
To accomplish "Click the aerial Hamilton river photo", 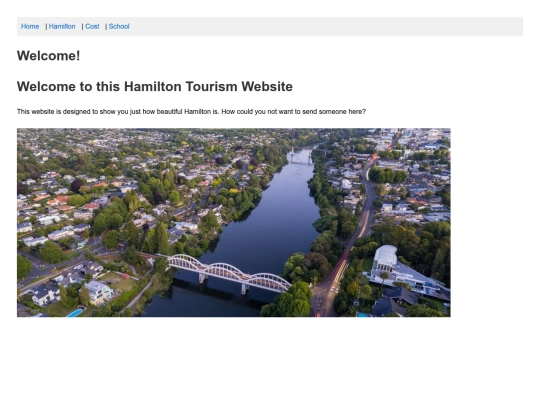I will tap(233, 222).
